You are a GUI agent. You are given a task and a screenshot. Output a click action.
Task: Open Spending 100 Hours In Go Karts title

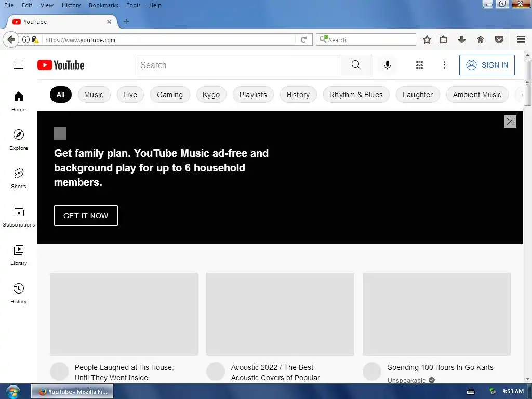[441, 367]
